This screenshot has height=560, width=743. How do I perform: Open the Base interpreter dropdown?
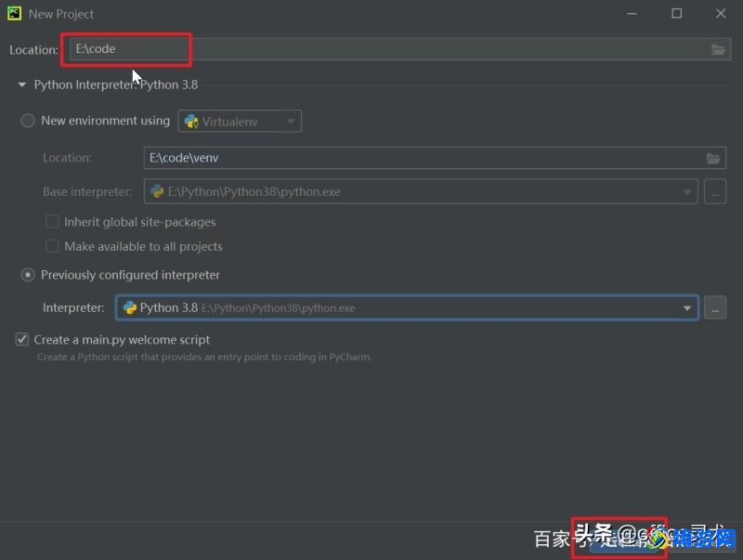tap(421, 191)
